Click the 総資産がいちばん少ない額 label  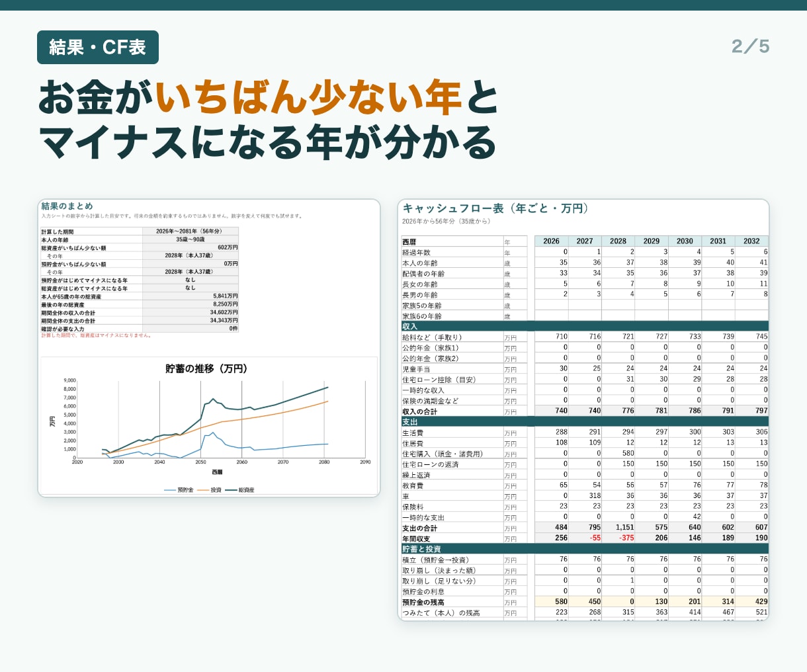pos(73,248)
